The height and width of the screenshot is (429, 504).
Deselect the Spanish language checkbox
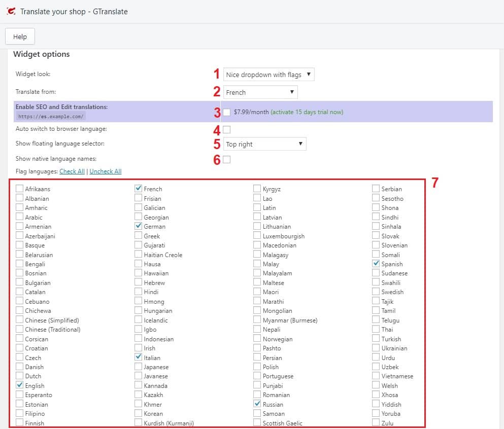(x=376, y=264)
